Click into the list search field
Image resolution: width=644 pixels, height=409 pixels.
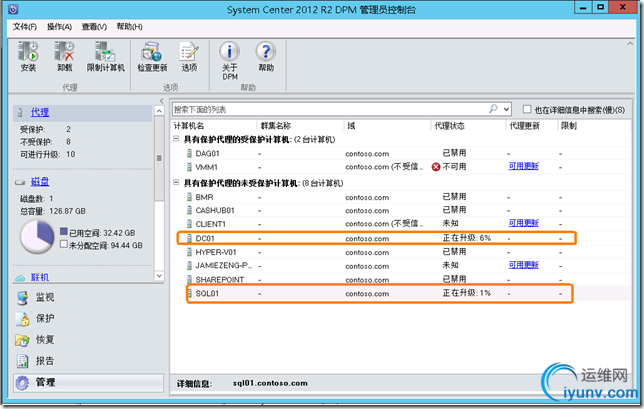pos(329,109)
